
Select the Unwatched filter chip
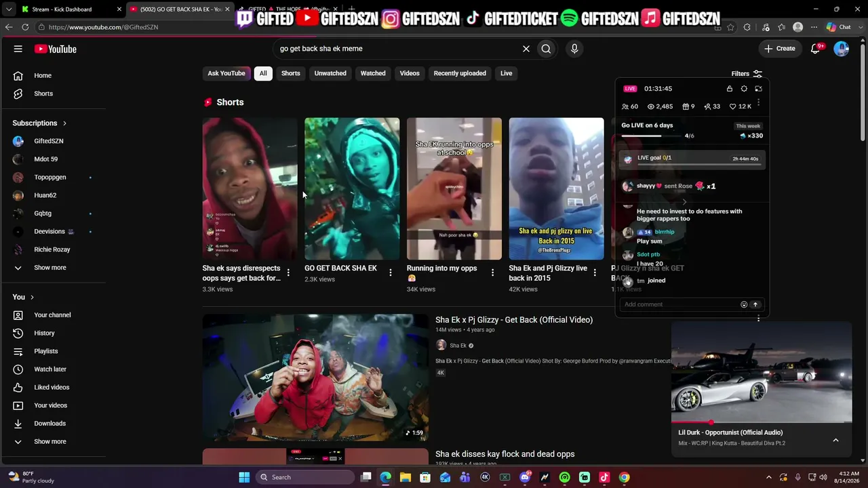pyautogui.click(x=330, y=73)
